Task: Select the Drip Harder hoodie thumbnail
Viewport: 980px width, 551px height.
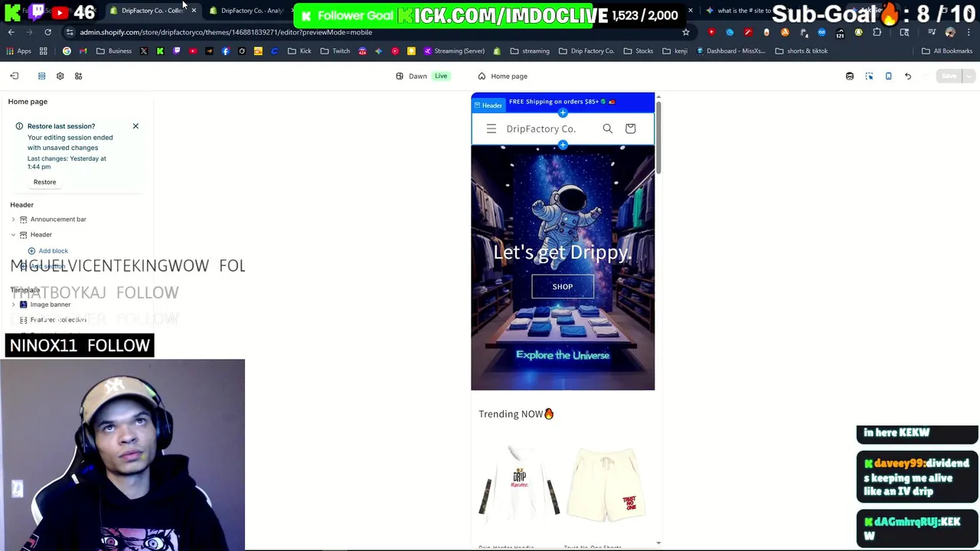Action: 519,486
